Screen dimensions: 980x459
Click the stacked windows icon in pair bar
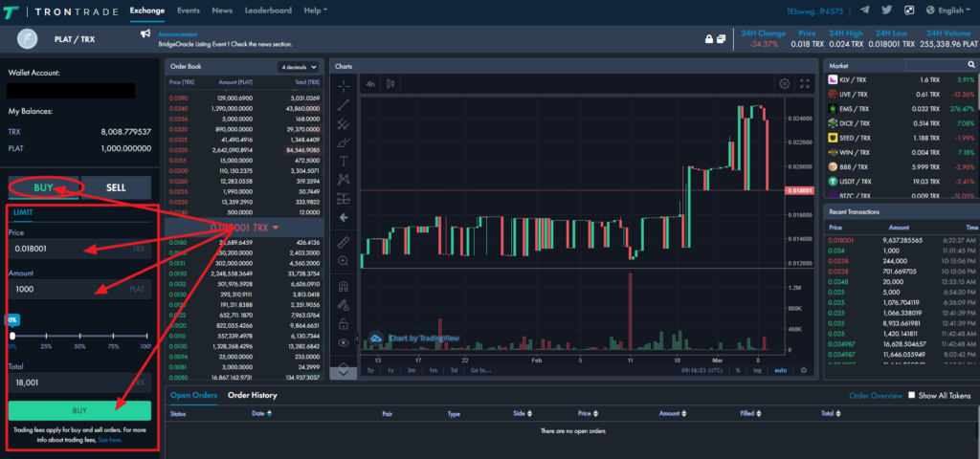[722, 38]
